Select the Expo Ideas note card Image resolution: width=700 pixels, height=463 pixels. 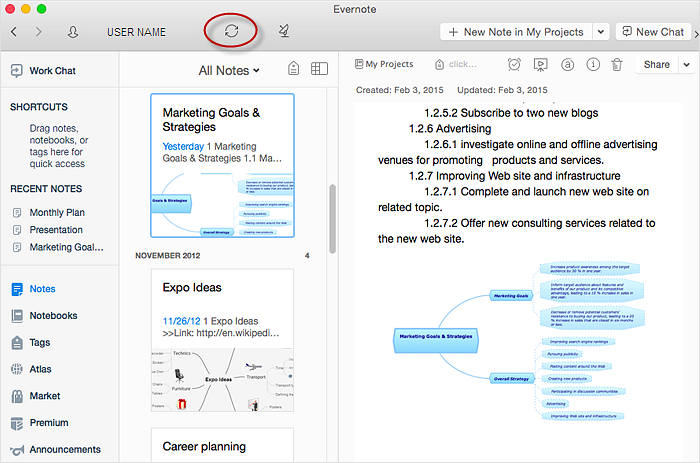click(x=222, y=340)
